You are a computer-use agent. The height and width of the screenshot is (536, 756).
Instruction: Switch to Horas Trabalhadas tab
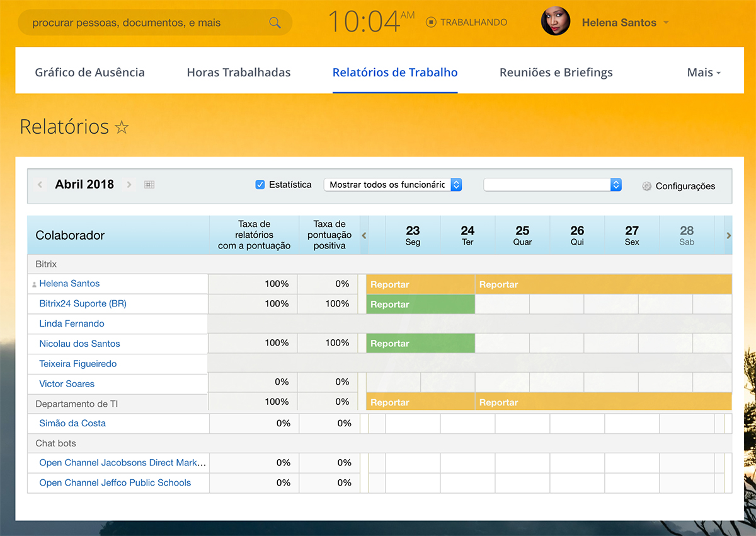239,73
